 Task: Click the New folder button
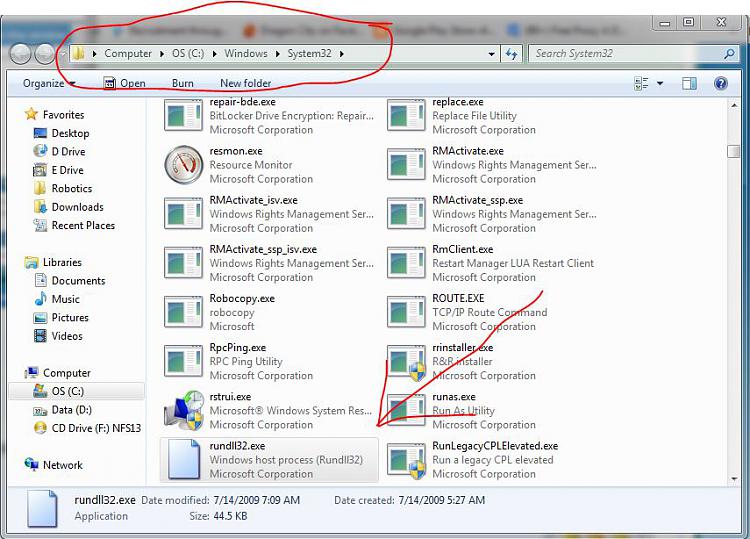[245, 83]
